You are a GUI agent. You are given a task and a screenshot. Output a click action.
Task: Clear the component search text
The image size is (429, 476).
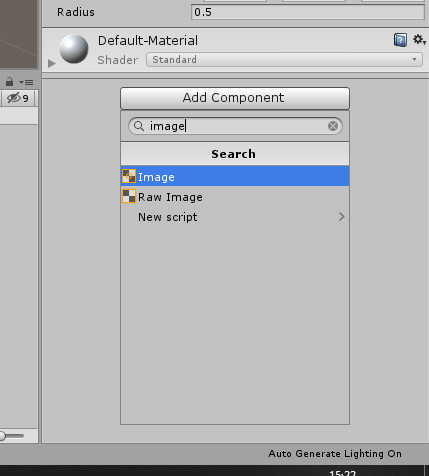tap(333, 126)
